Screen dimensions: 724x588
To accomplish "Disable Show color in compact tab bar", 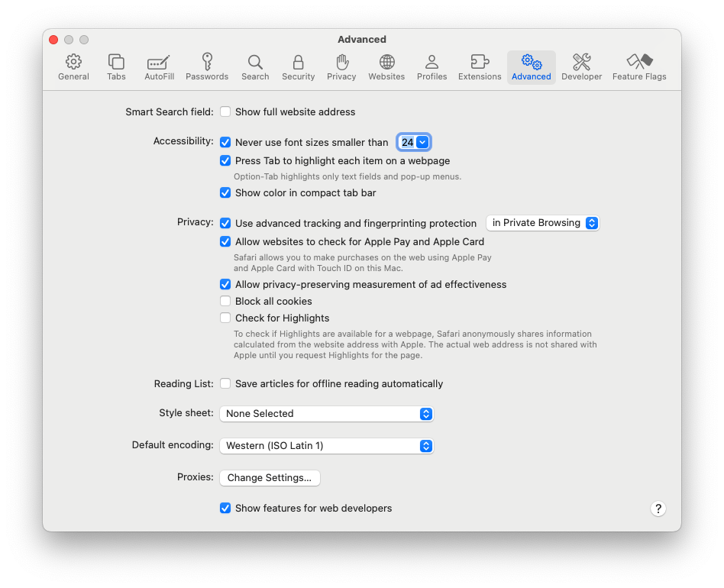I will (x=225, y=192).
